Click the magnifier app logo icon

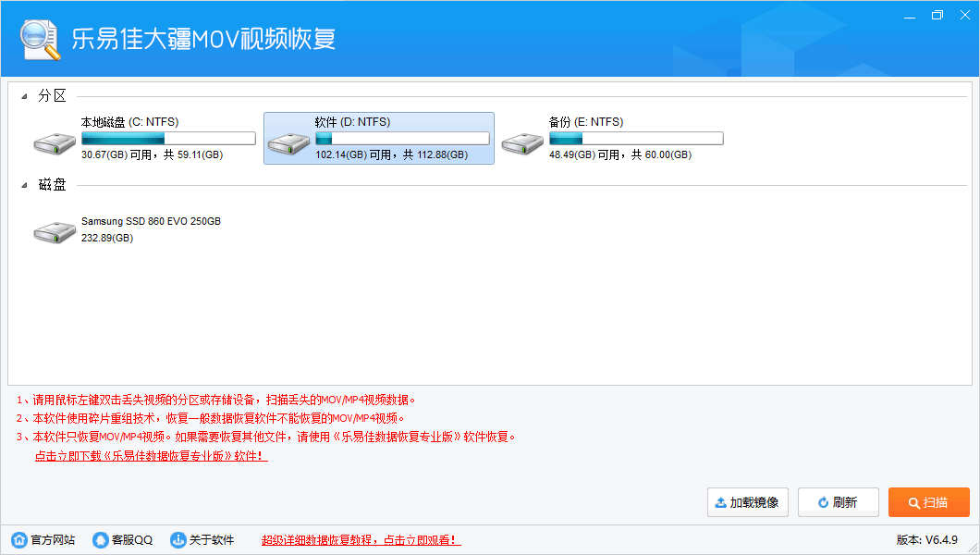tap(40, 40)
